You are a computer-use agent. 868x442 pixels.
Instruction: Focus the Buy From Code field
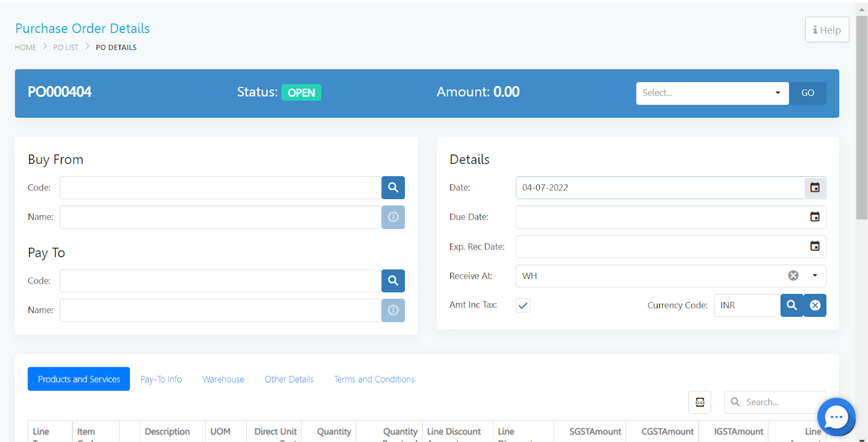(x=220, y=188)
